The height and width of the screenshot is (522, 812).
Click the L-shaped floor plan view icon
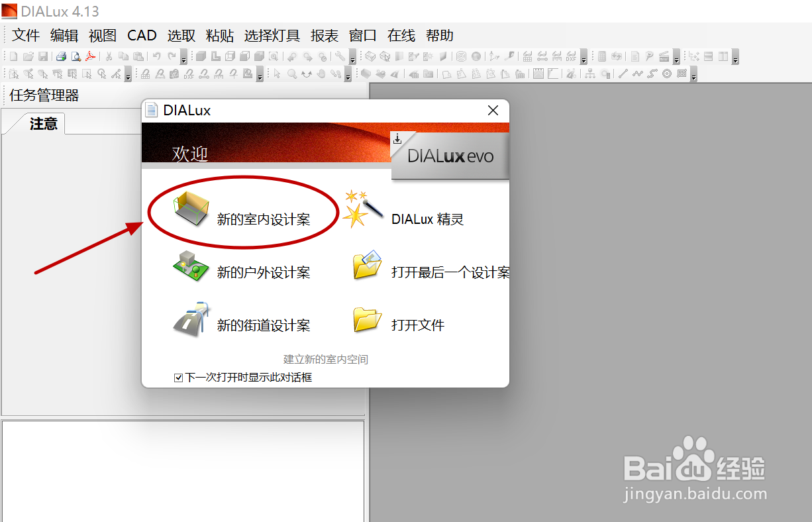click(x=215, y=57)
